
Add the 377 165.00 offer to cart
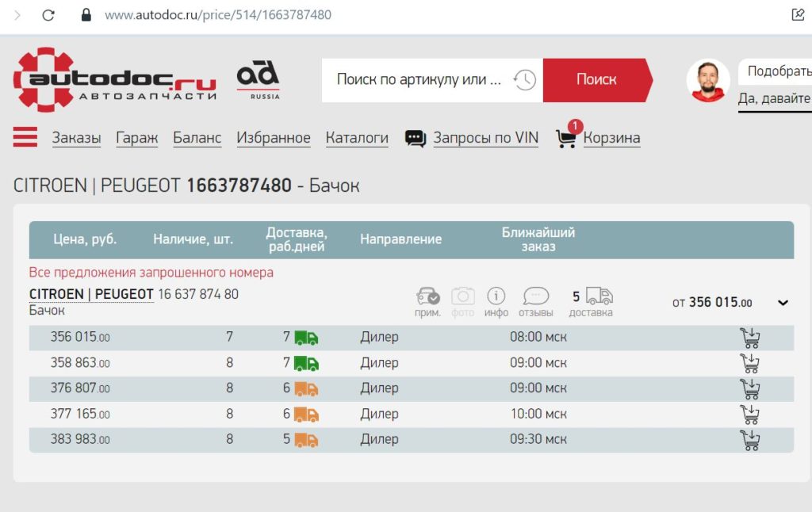click(x=750, y=415)
